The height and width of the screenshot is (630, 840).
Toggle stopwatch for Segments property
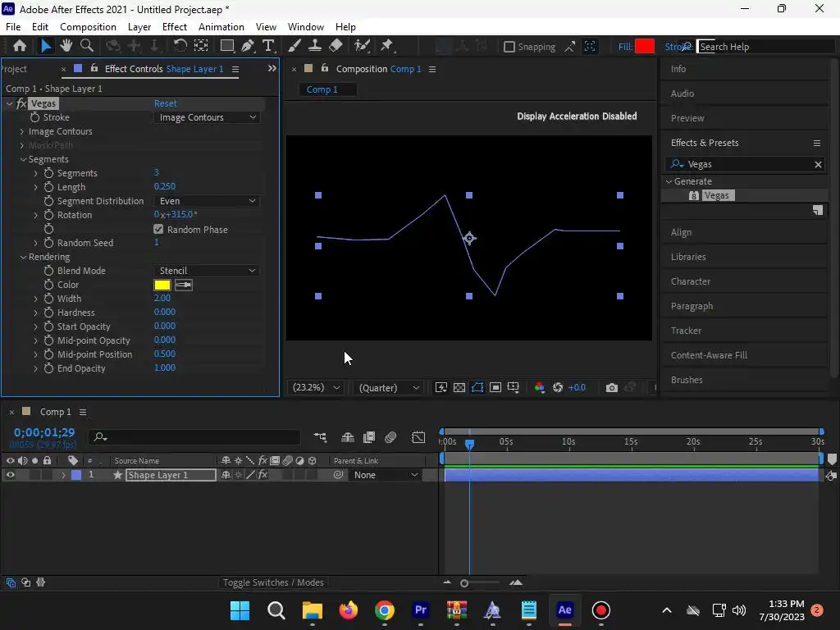(x=48, y=173)
